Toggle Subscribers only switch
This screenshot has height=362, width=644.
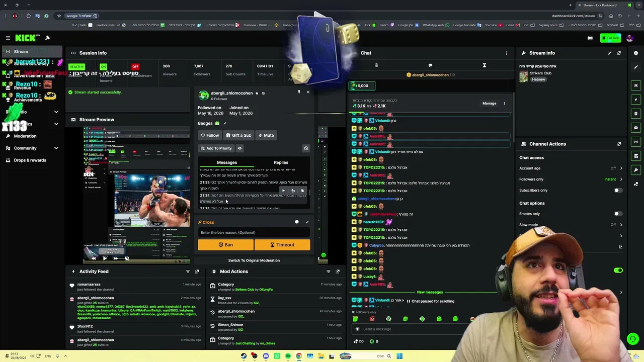[618, 191]
